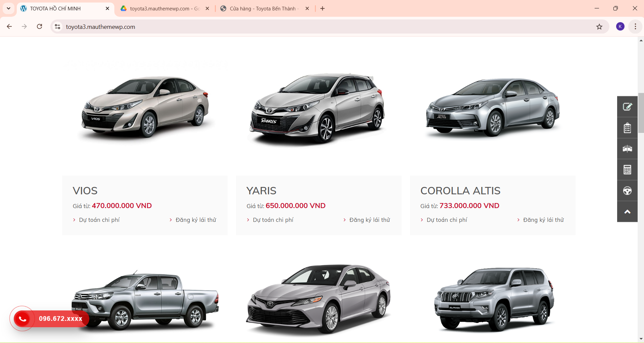The height and width of the screenshot is (343, 644).
Task: Click Dự toán chi phí under COROLLA ALTIS
Action: tap(447, 220)
